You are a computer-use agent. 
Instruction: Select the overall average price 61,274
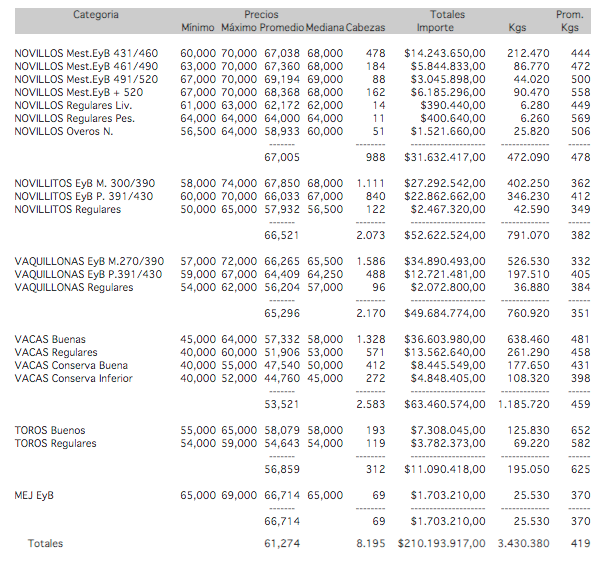tap(283, 543)
